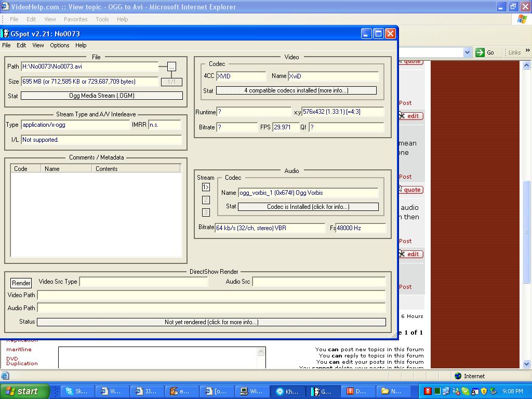Image resolution: width=532 pixels, height=399 pixels.
Task: Select audio stream 1 toggle
Action: [x=206, y=187]
